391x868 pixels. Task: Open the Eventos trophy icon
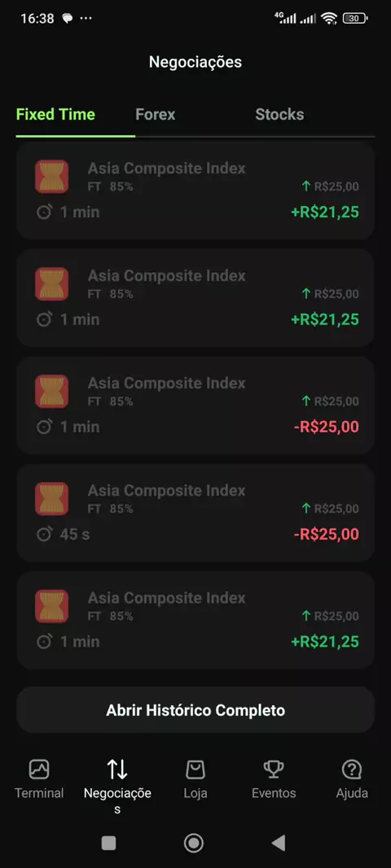(274, 769)
